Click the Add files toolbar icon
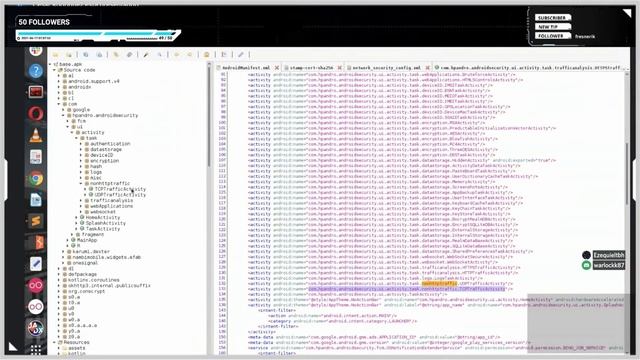The width and height of the screenshot is (640, 360). 69,55
